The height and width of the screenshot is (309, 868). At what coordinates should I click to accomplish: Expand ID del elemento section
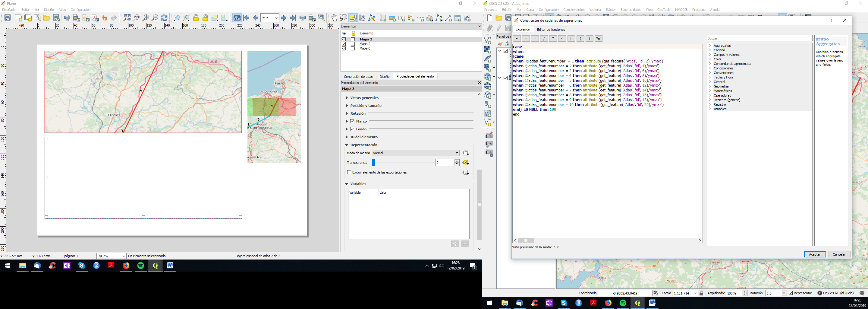(346, 137)
